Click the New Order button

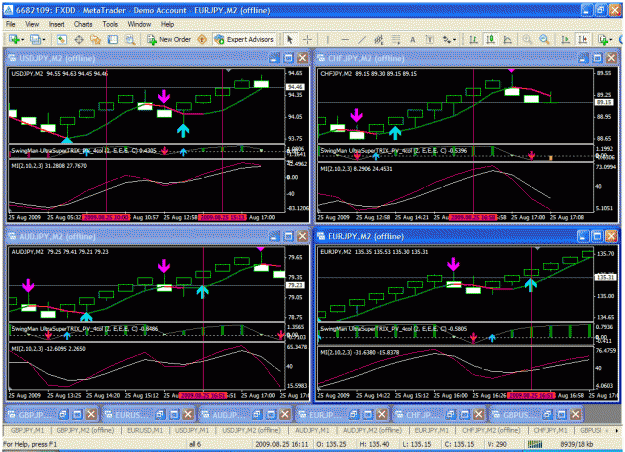click(x=169, y=39)
